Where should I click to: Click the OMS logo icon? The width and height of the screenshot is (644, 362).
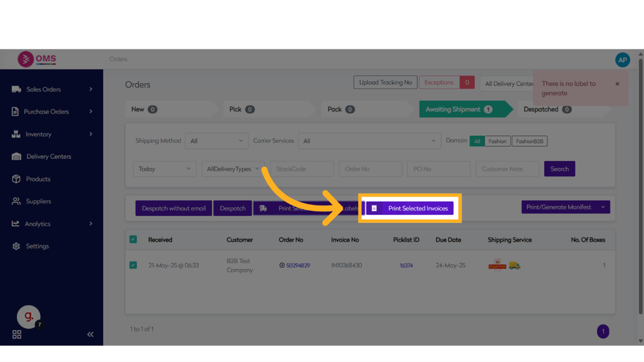[x=26, y=59]
